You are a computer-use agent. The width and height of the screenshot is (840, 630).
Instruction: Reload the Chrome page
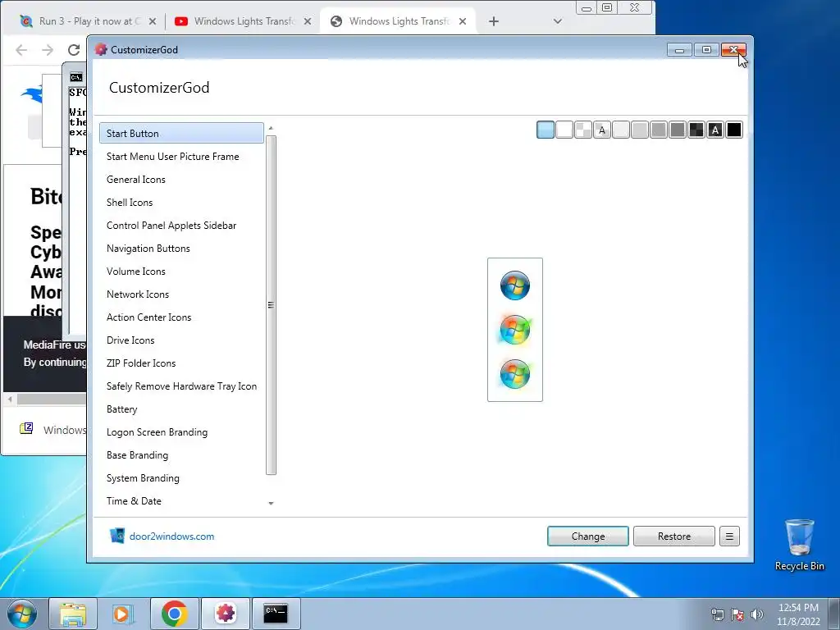click(74, 50)
